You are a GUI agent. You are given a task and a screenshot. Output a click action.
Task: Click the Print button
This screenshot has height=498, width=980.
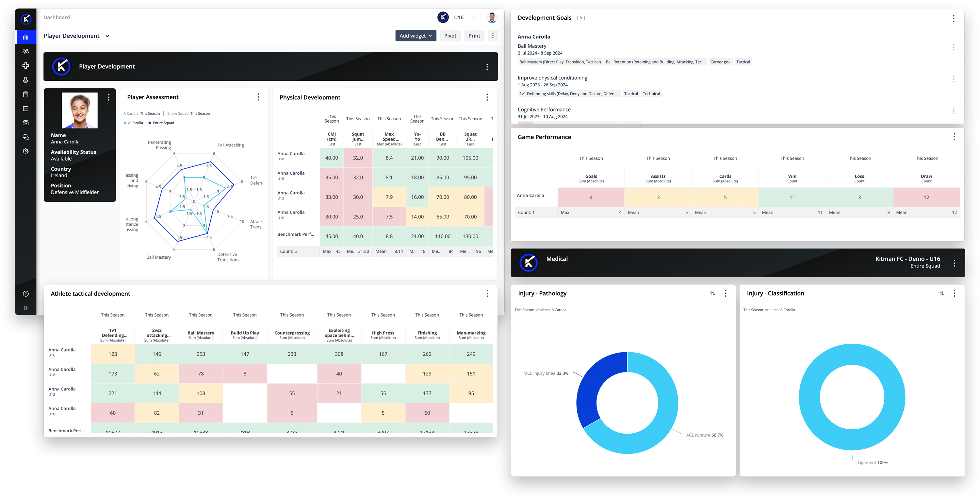click(x=474, y=36)
